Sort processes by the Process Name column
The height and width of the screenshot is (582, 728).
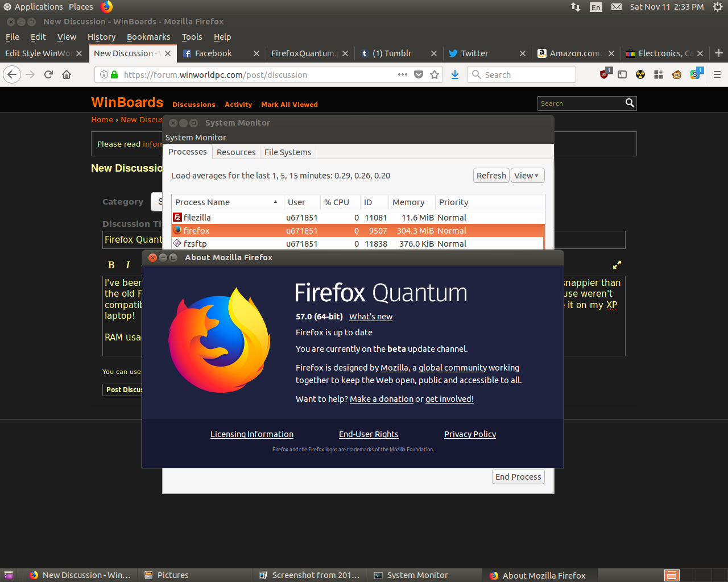coord(227,202)
